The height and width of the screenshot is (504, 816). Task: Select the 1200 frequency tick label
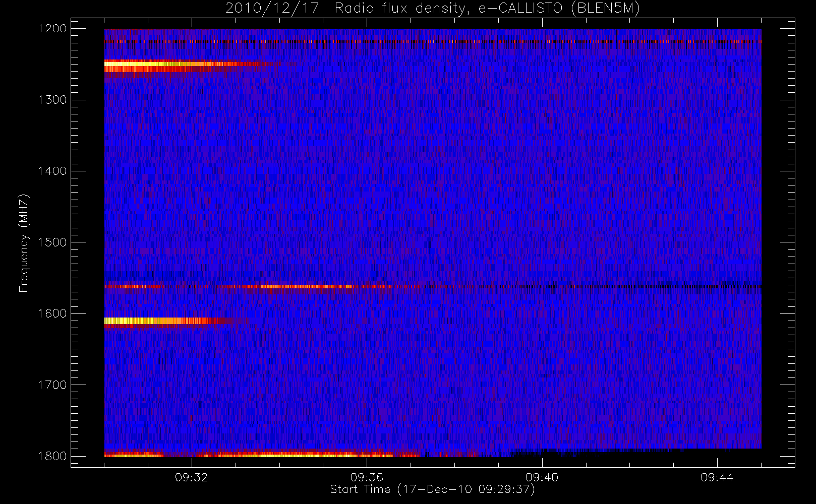tap(52, 29)
